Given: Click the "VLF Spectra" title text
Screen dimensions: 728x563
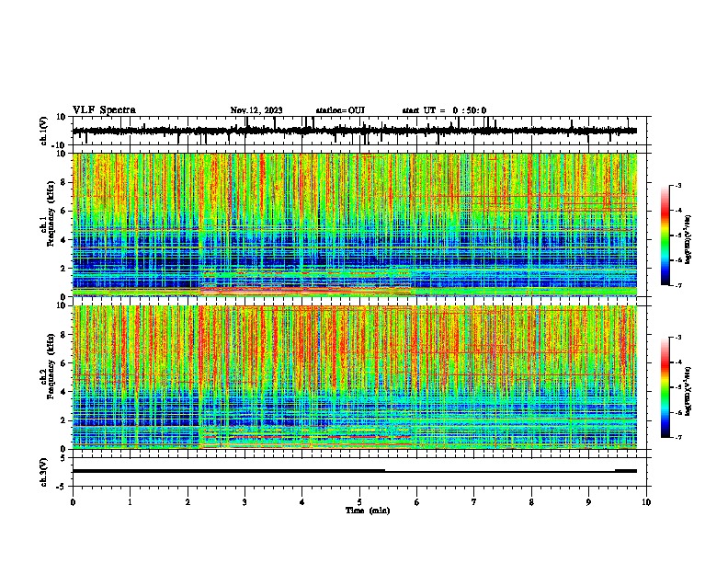Looking at the screenshot, I should coord(104,110).
